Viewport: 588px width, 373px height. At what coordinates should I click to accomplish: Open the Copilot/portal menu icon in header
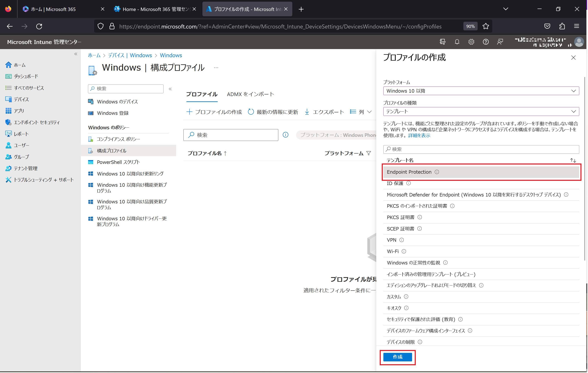point(442,42)
